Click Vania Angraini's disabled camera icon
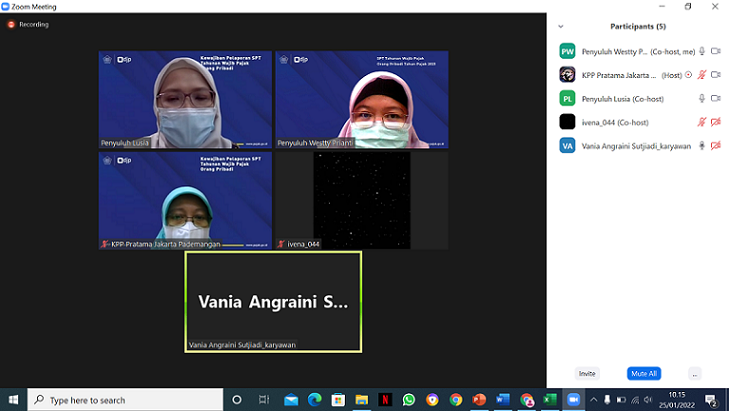The image size is (729, 411). pos(716,146)
